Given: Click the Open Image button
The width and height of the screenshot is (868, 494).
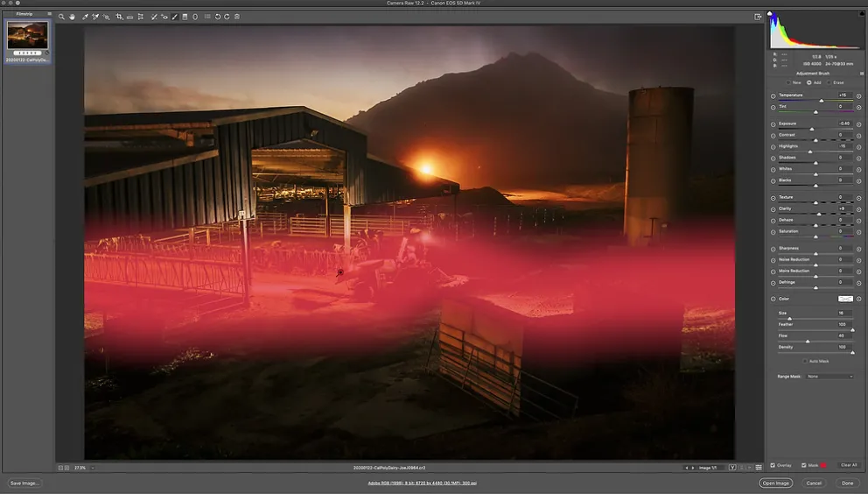Looking at the screenshot, I should pos(775,483).
